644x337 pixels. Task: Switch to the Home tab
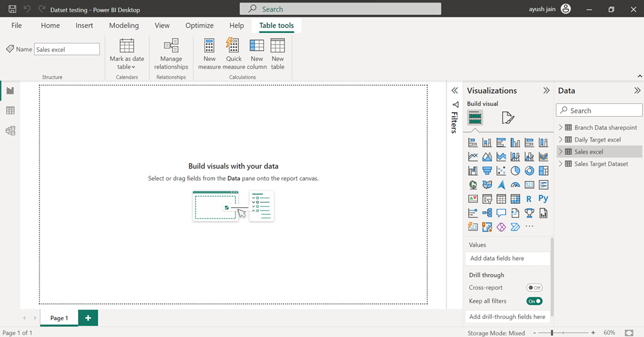pyautogui.click(x=50, y=25)
